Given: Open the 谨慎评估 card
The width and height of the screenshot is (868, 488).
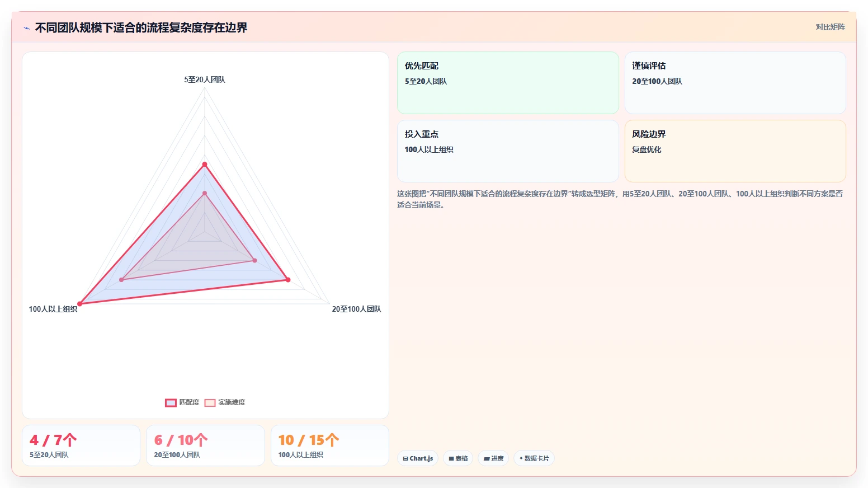Looking at the screenshot, I should click(735, 83).
